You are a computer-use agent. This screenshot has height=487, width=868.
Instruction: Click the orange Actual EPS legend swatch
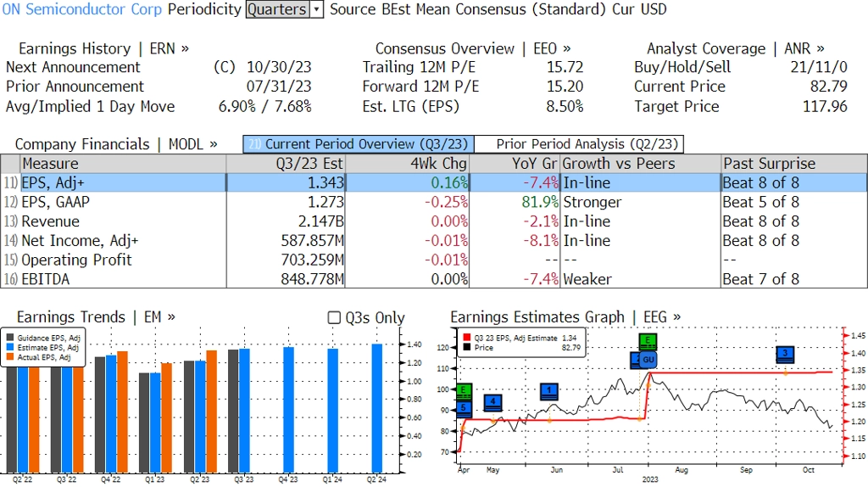pos(10,357)
